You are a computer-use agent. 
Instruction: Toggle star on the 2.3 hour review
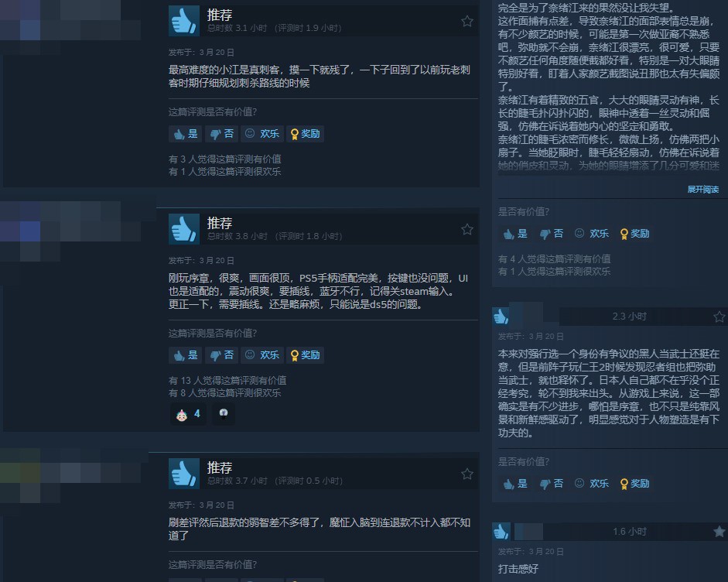(719, 317)
